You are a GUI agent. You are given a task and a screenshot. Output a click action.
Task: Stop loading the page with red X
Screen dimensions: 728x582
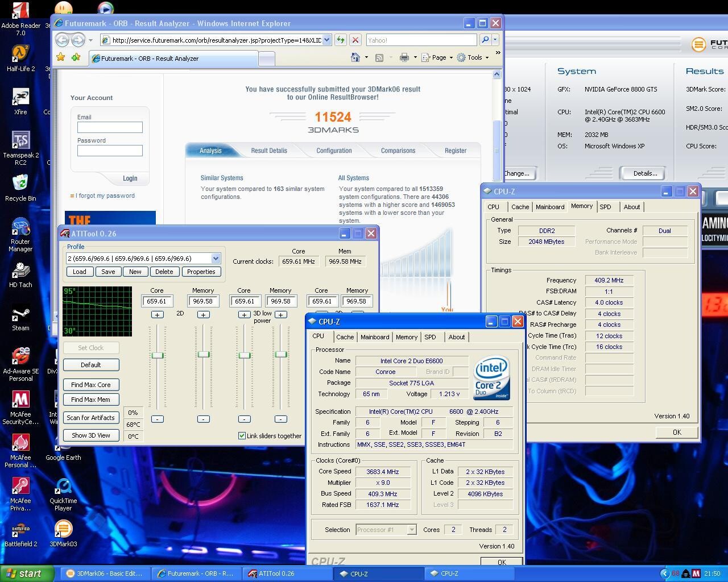pos(355,40)
